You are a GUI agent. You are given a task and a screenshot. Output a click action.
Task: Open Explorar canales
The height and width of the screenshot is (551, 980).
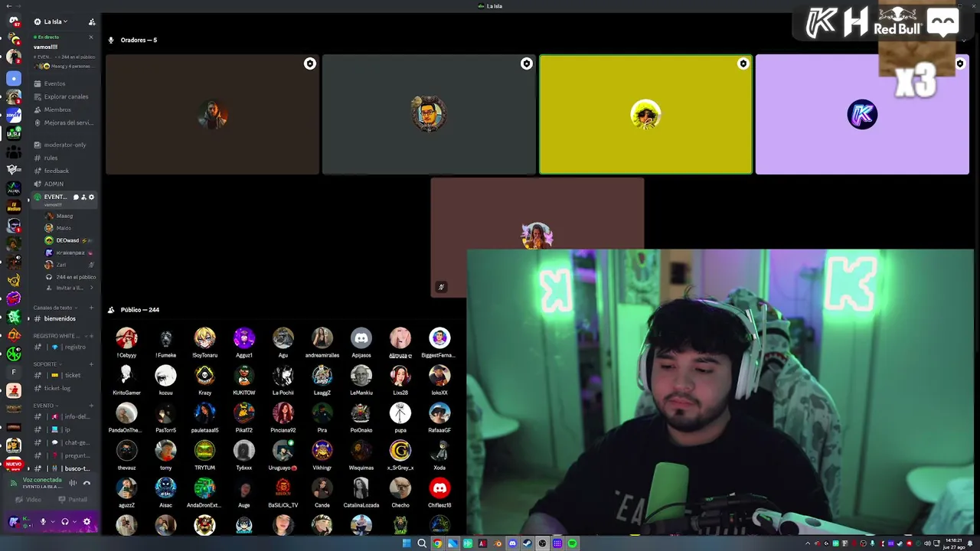click(x=64, y=96)
